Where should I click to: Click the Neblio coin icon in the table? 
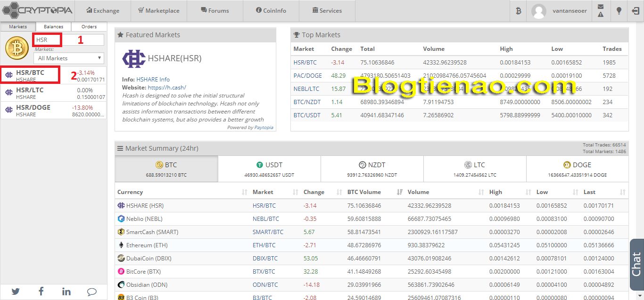click(121, 219)
